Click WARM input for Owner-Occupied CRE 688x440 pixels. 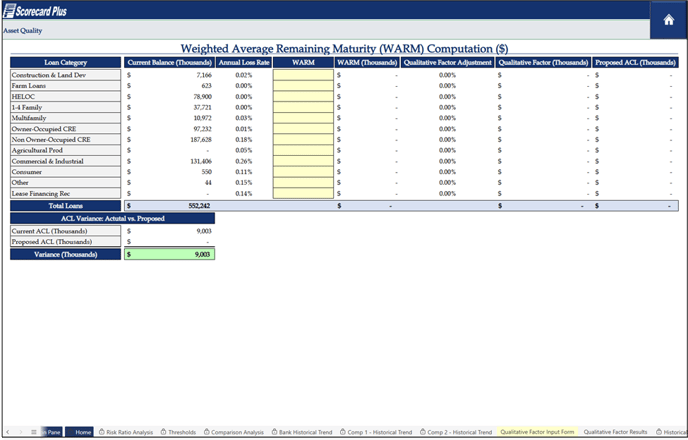click(303, 129)
